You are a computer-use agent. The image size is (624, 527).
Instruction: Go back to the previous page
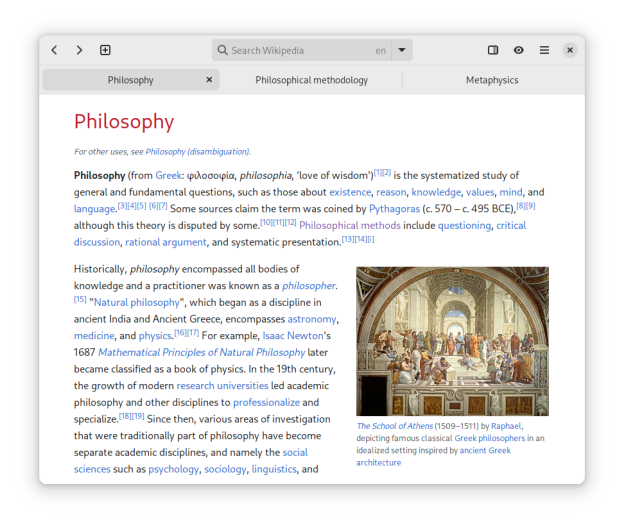click(54, 50)
